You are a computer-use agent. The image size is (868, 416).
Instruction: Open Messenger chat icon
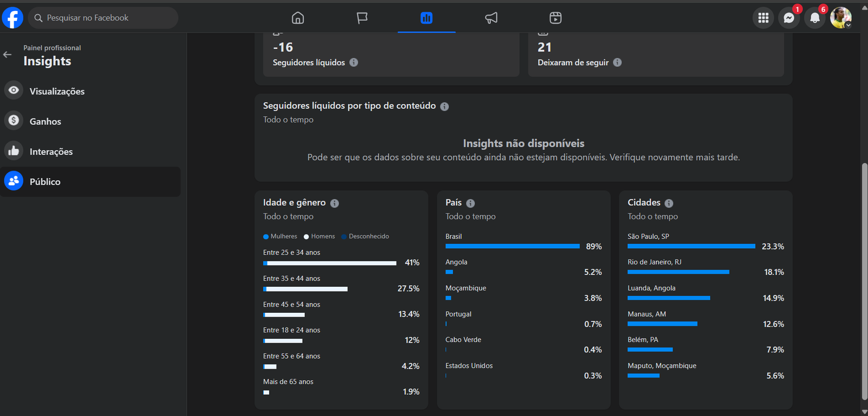[789, 18]
